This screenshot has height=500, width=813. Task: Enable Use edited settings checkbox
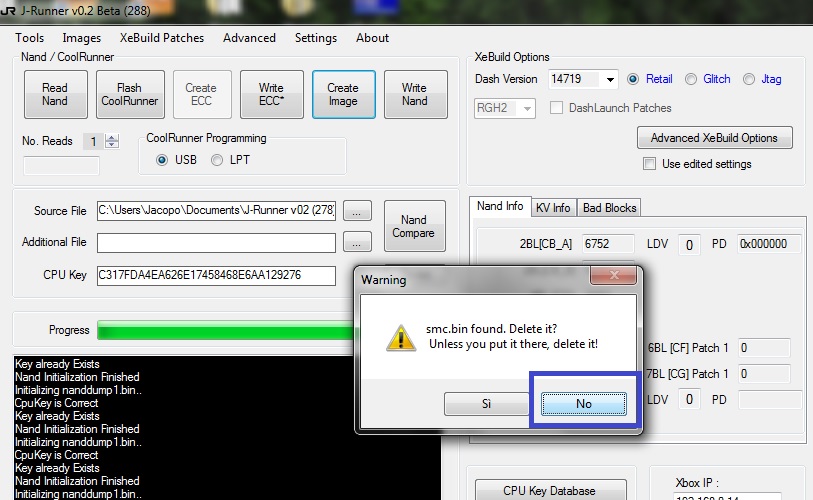click(x=649, y=164)
